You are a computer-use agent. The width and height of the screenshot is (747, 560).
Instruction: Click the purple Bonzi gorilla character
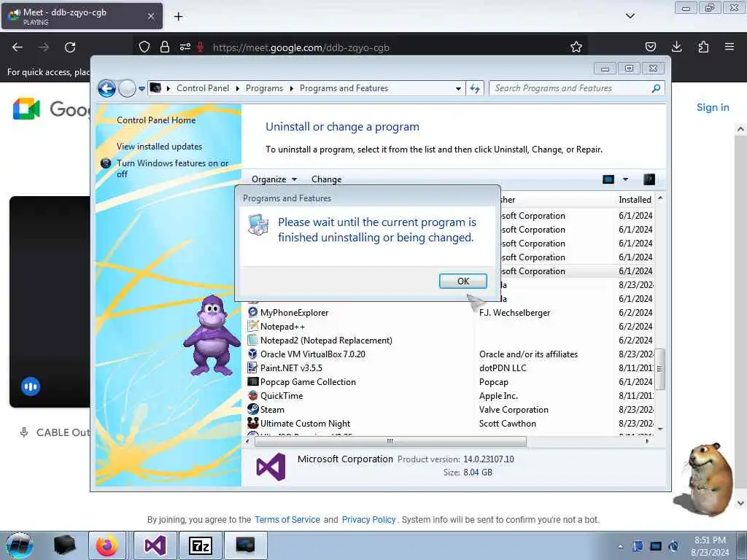click(212, 335)
